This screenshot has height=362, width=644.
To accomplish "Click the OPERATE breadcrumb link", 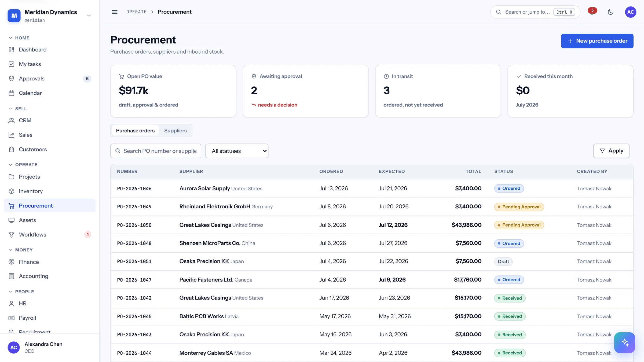I will (x=137, y=12).
